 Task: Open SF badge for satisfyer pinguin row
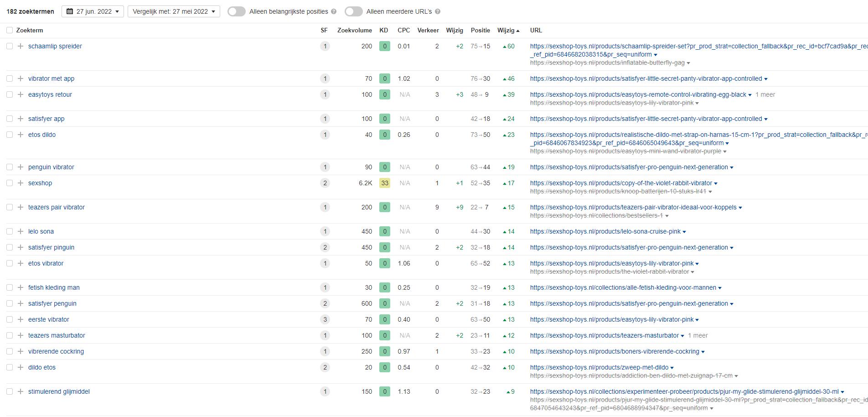click(325, 247)
